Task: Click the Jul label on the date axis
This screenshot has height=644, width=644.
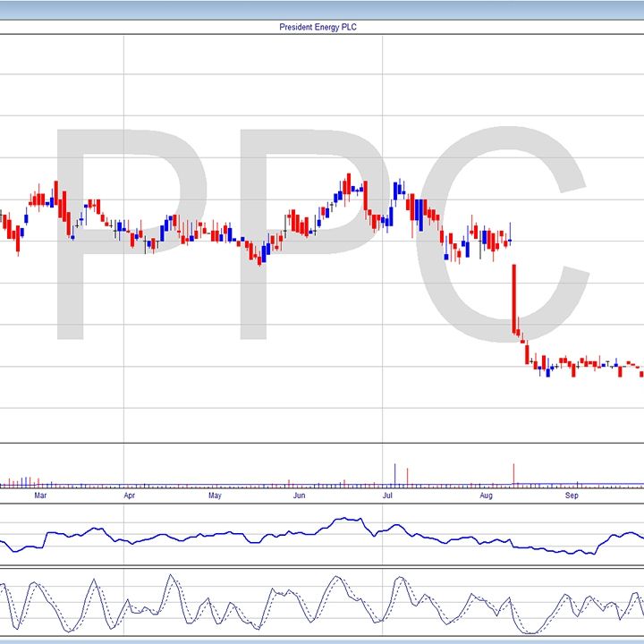Action: (x=387, y=495)
